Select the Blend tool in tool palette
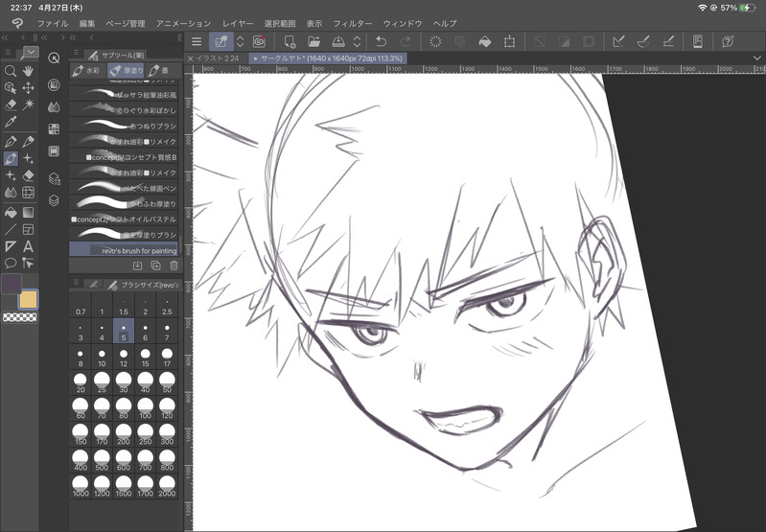766x532 pixels. point(11,193)
